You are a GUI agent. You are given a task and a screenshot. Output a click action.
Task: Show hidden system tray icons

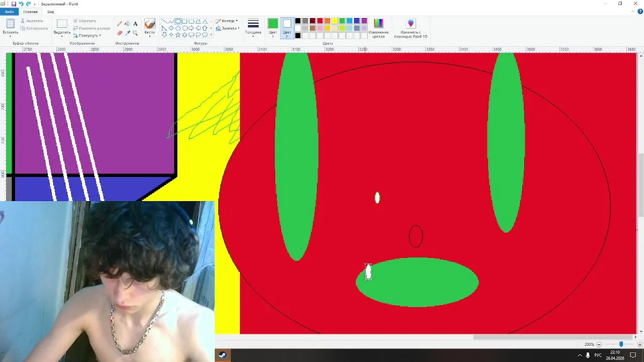pos(580,355)
